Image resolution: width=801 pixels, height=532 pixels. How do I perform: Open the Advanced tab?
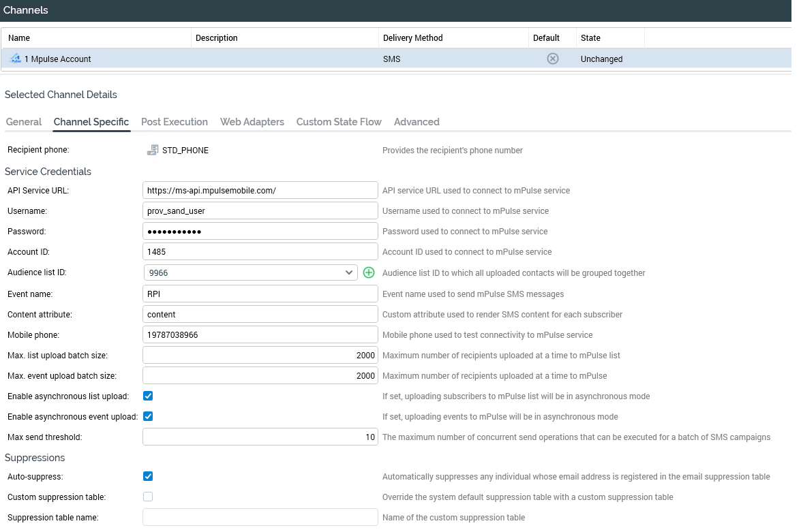point(417,122)
